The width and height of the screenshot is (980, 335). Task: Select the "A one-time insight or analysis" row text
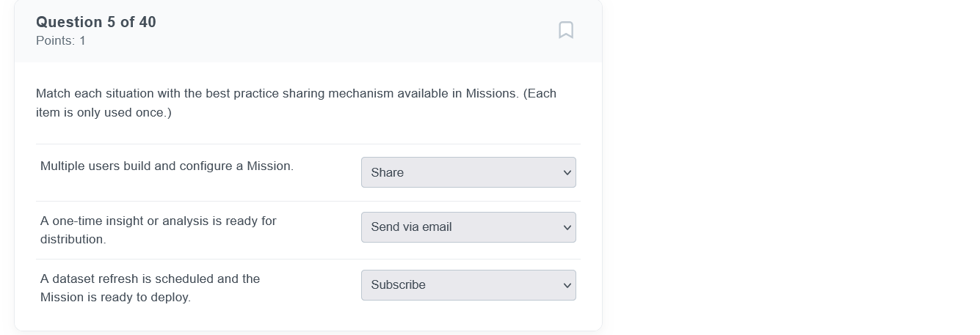pyautogui.click(x=158, y=221)
